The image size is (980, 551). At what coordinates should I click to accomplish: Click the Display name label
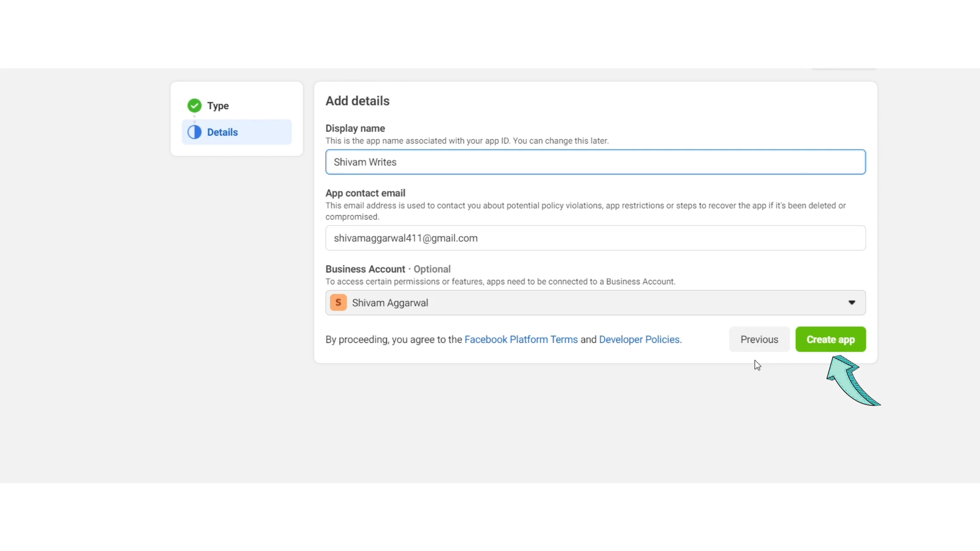click(x=355, y=128)
